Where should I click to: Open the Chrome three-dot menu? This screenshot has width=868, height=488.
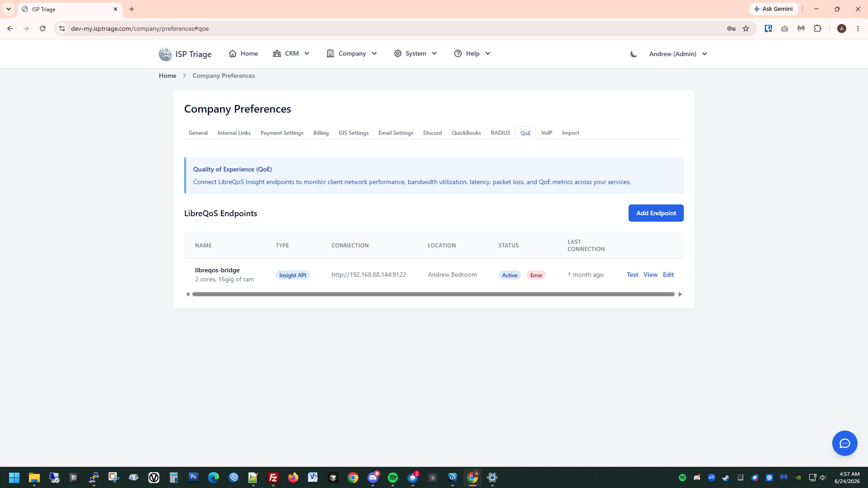click(858, 28)
